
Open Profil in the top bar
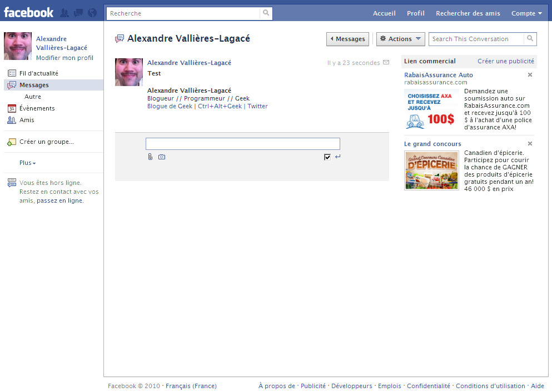click(x=416, y=13)
